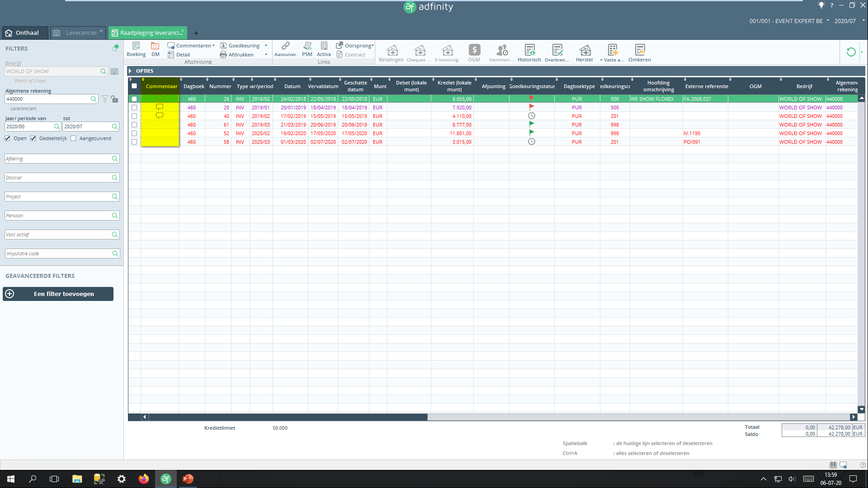Open the Commentaren dropdown
Viewport: 868px width, 488px height.
coord(194,46)
